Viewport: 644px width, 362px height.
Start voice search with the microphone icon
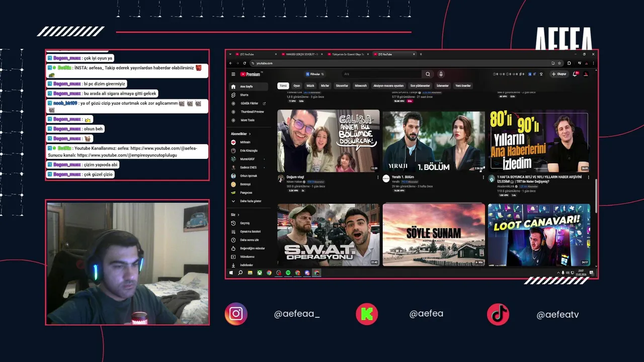coord(441,74)
